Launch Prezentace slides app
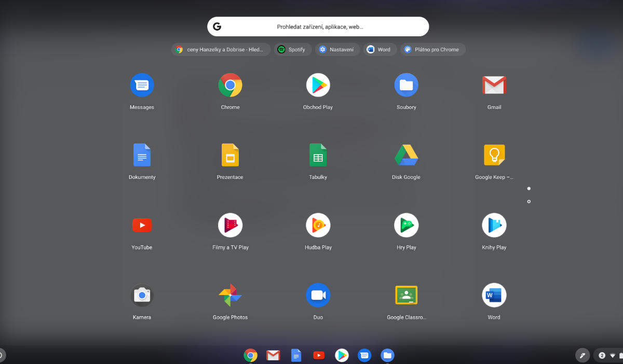 [230, 156]
